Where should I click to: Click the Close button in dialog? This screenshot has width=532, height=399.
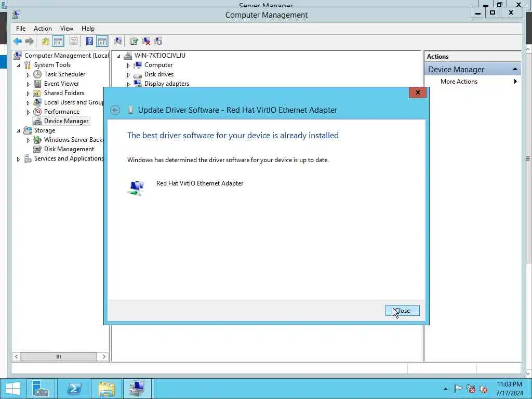coord(403,311)
